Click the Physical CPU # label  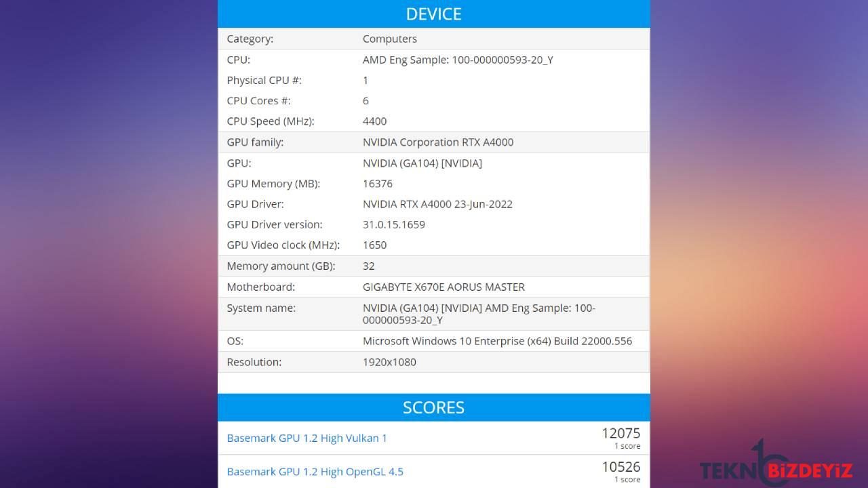click(264, 80)
